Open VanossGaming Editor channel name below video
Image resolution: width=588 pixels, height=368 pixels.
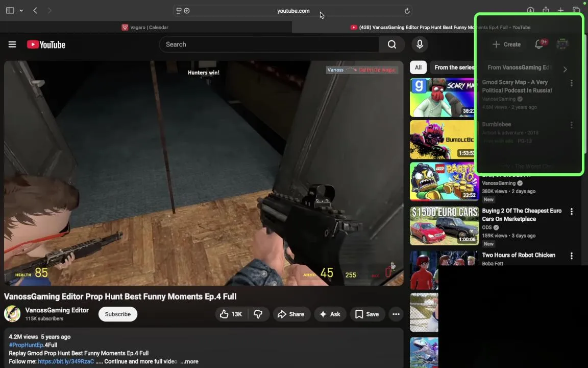tap(57, 310)
